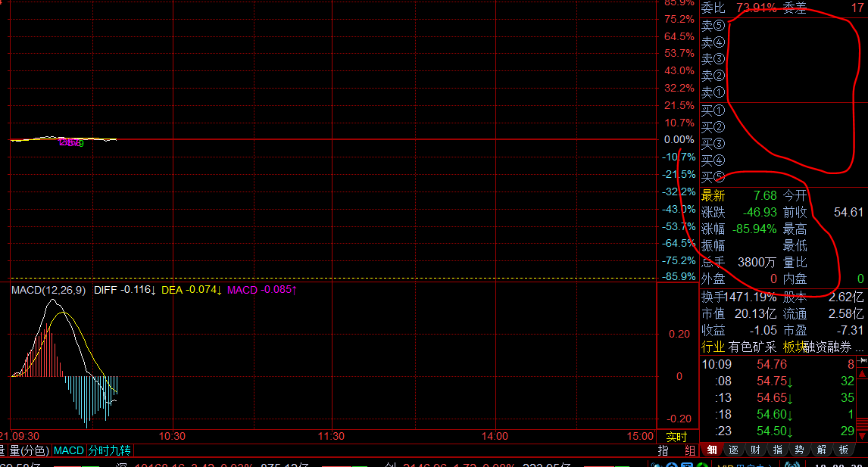This screenshot has width=868, height=467.
Task: Open the 势 trend tab
Action: click(799, 450)
